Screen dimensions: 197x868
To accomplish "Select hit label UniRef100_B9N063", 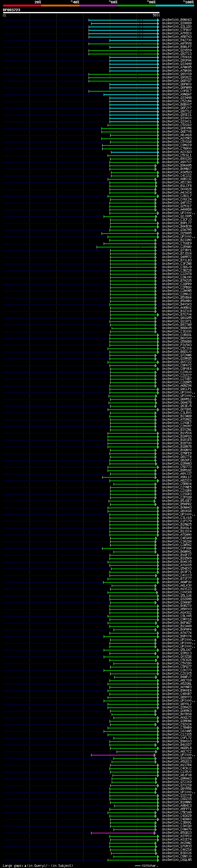I will coord(177,20).
